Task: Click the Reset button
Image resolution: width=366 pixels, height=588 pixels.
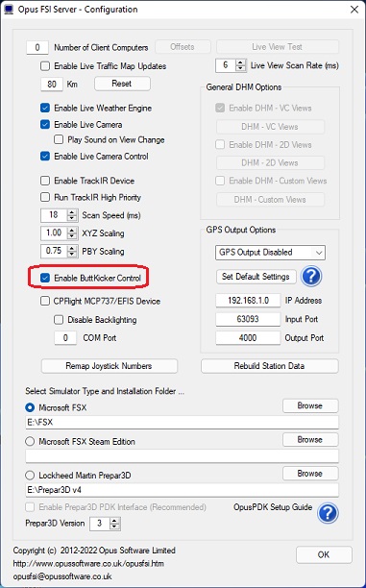Action: click(122, 84)
